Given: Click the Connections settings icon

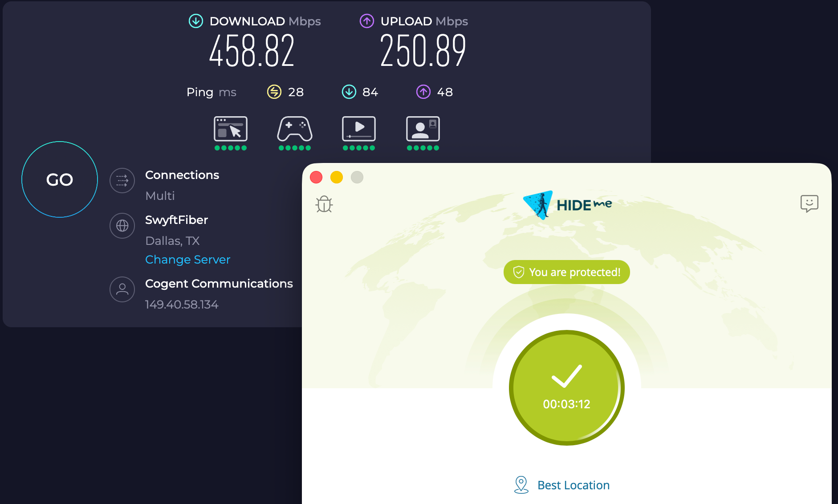Looking at the screenshot, I should (x=122, y=181).
